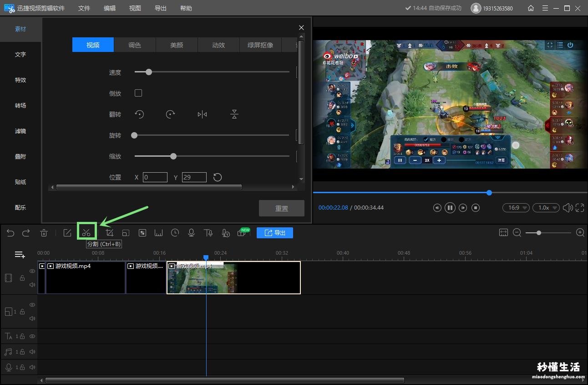Zoom in the timeline with plus magnifier
The height and width of the screenshot is (385, 588).
click(x=580, y=233)
